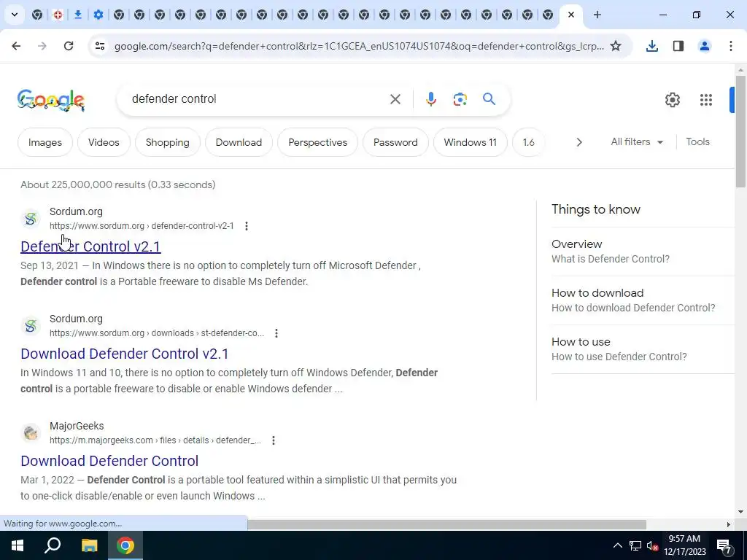Open more options for first Sordum result
The height and width of the screenshot is (560, 747).
coord(247,226)
